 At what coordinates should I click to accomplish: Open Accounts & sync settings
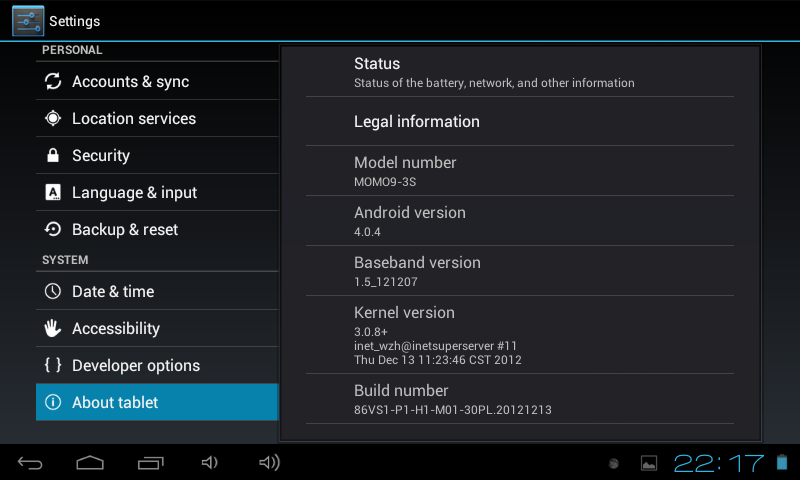[x=130, y=82]
